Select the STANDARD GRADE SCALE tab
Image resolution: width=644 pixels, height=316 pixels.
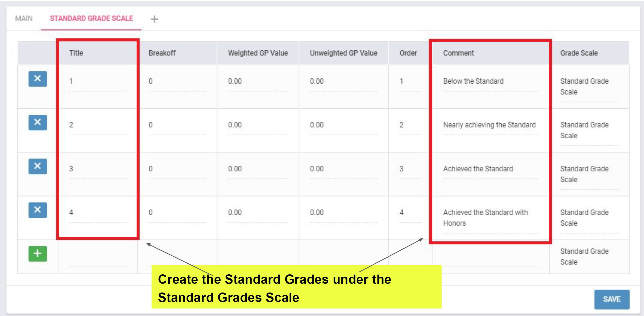(91, 18)
